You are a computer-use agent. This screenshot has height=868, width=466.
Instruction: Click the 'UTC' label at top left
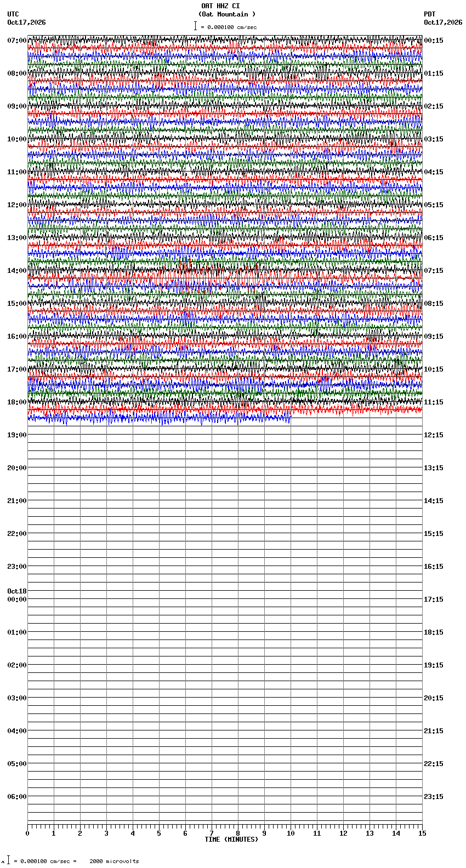tap(13, 14)
